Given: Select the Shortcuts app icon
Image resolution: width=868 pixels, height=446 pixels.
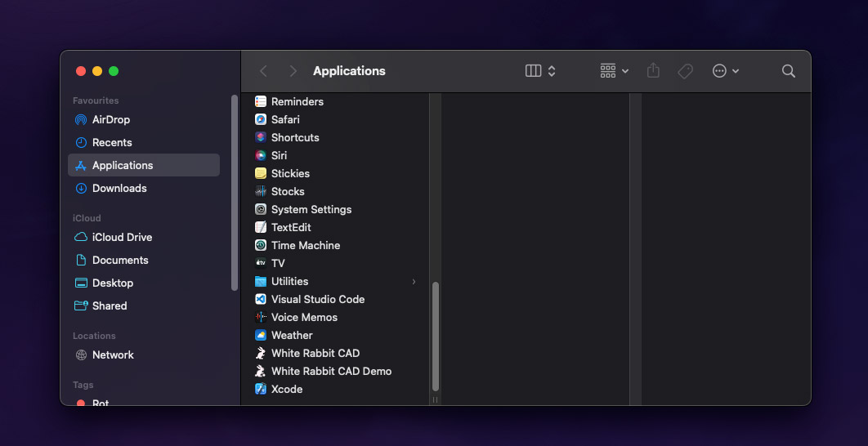Looking at the screenshot, I should click(x=260, y=137).
